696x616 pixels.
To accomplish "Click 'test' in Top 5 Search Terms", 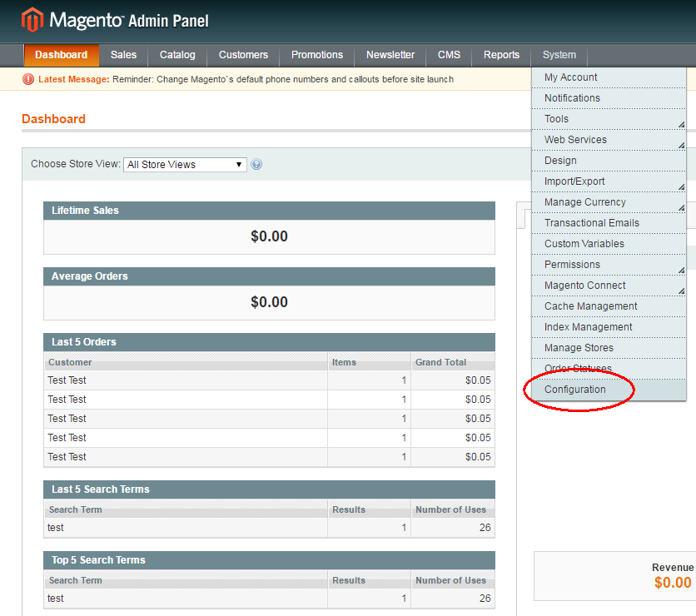I will click(56, 599).
